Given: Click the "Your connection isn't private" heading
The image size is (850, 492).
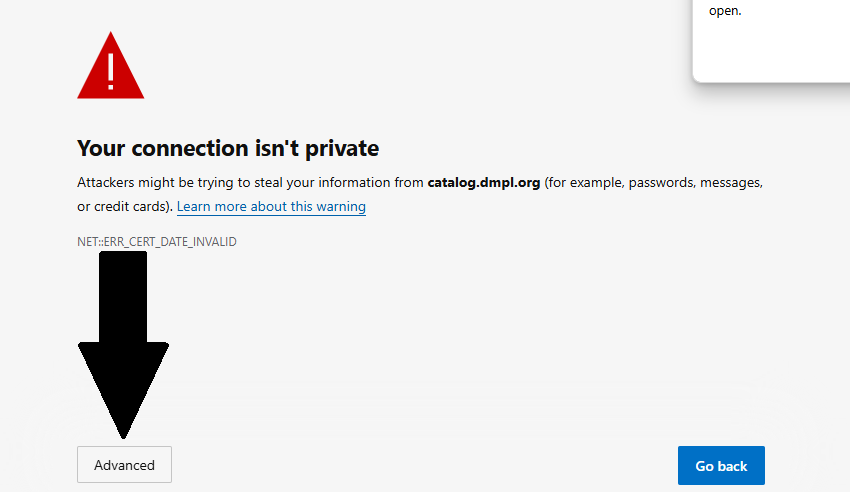Looking at the screenshot, I should coord(228,149).
